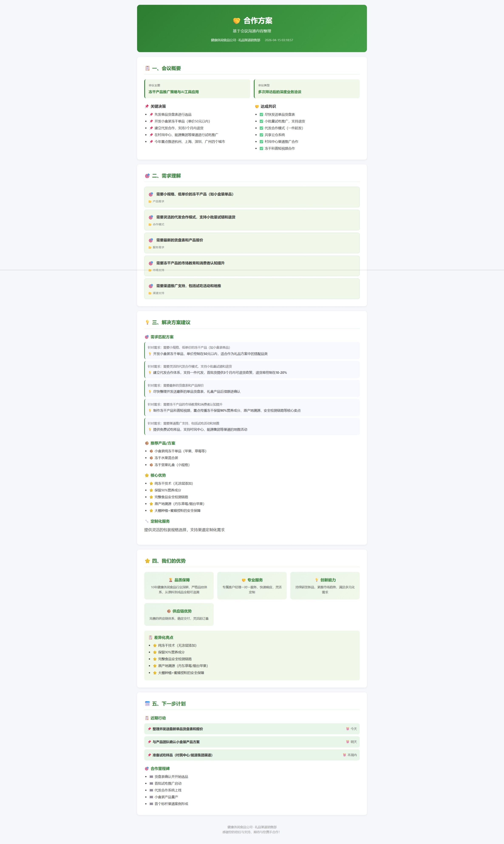Viewport: 504px width, 844px height.
Task: Click the wrench icon next to 定制化服务
Action: click(x=147, y=521)
